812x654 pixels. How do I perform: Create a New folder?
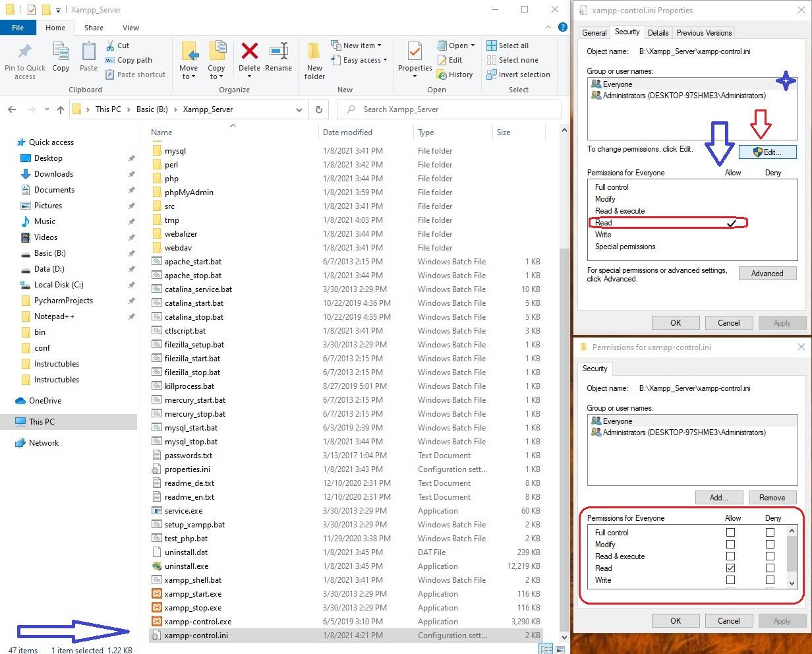click(314, 60)
